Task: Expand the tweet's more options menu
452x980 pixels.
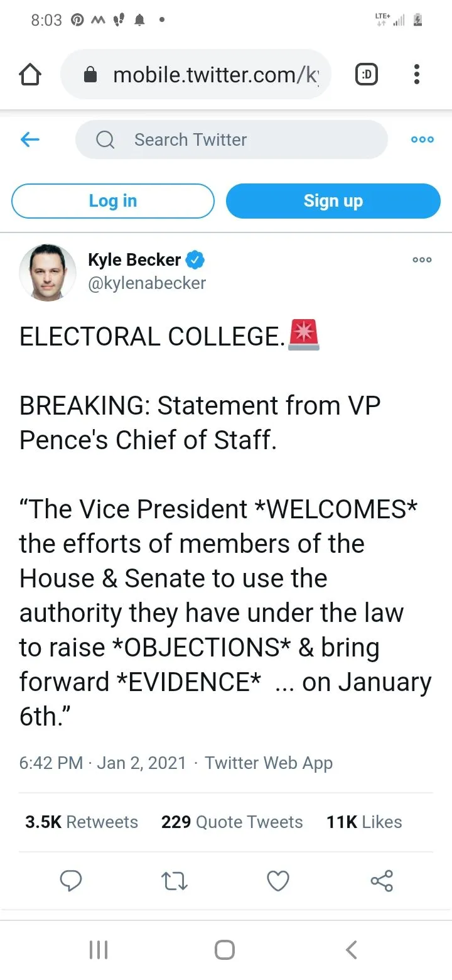Action: coord(422,260)
